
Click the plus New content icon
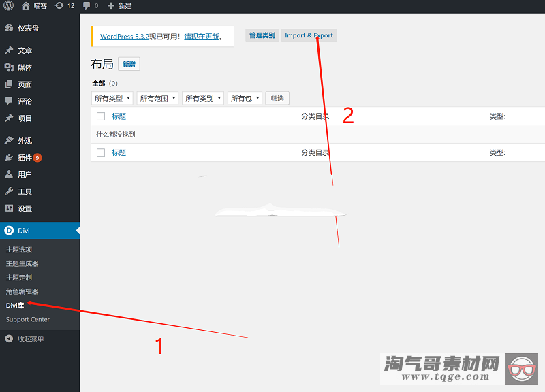(111, 6)
